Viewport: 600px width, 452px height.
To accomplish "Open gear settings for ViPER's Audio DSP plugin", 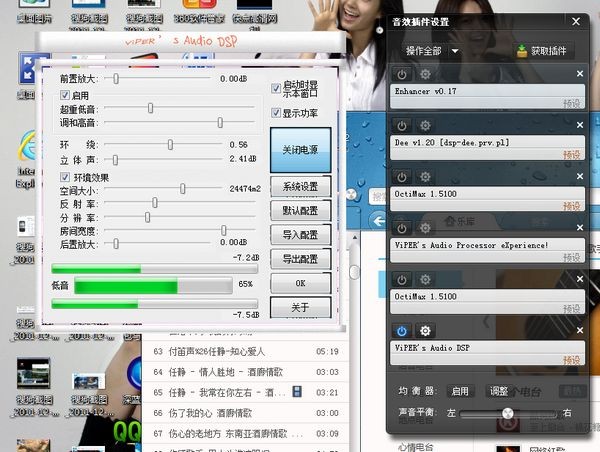I will click(x=425, y=331).
